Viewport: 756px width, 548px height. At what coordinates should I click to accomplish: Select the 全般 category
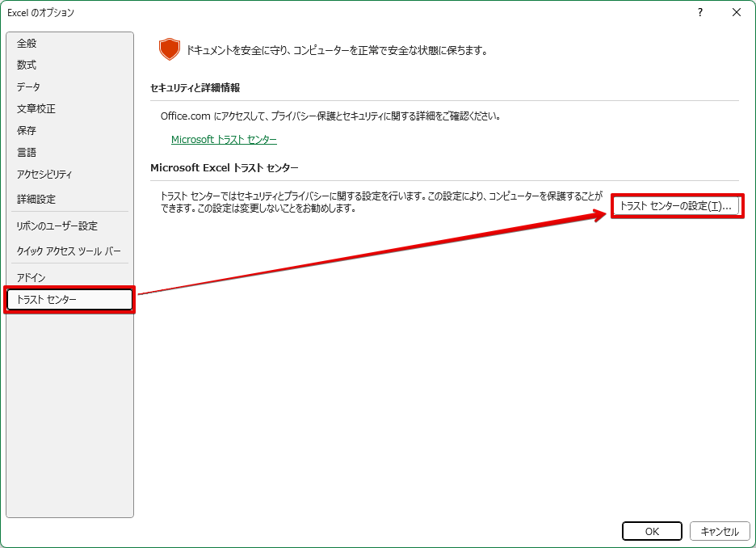pos(70,44)
